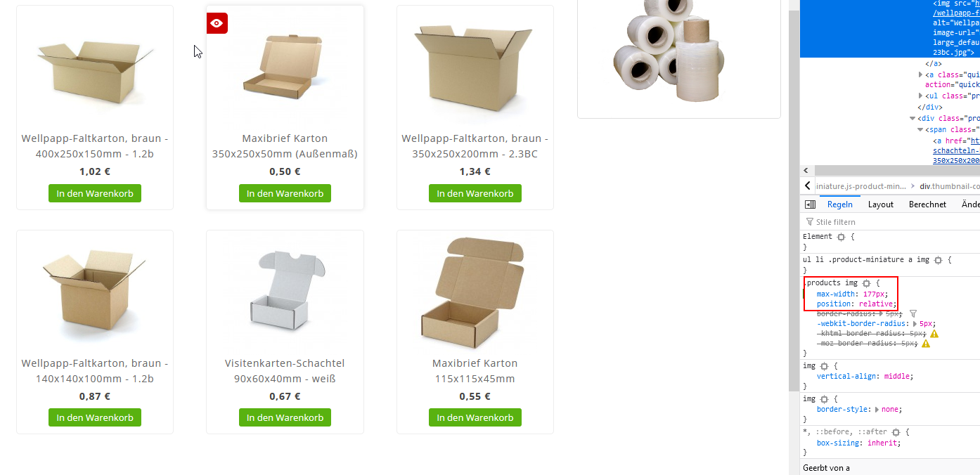The image size is (980, 475).
Task: Expand the ul class node in the markup
Action: coord(921,96)
